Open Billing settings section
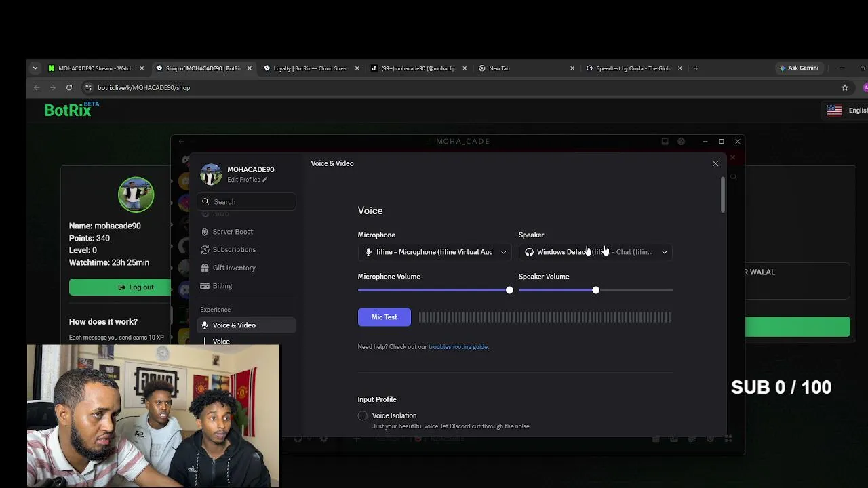Viewport: 868px width, 488px height. [x=246, y=286]
